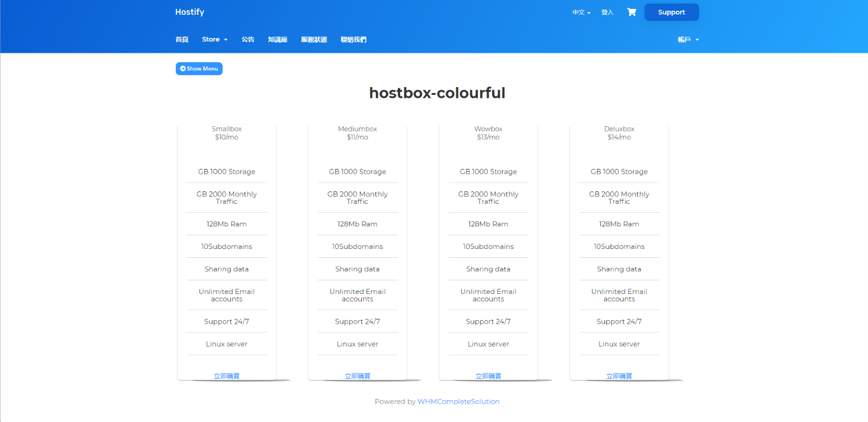Open the 服務狀態 service status menu item
868x422 pixels.
314,40
